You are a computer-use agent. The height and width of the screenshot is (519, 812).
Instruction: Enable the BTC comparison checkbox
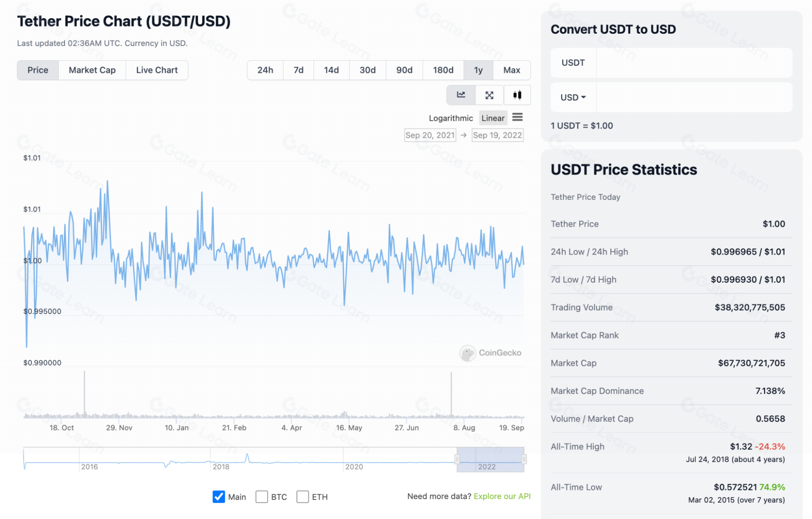pyautogui.click(x=262, y=496)
